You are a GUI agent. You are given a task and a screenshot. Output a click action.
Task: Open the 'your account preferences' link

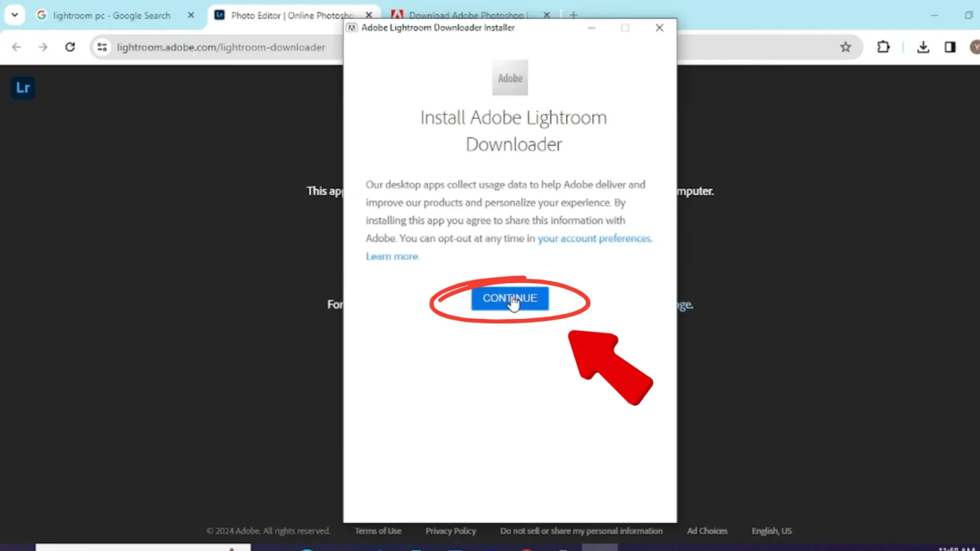(594, 239)
